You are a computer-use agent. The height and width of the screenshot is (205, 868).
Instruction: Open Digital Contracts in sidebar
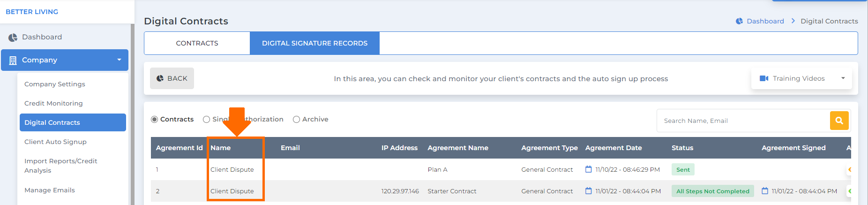click(x=73, y=122)
